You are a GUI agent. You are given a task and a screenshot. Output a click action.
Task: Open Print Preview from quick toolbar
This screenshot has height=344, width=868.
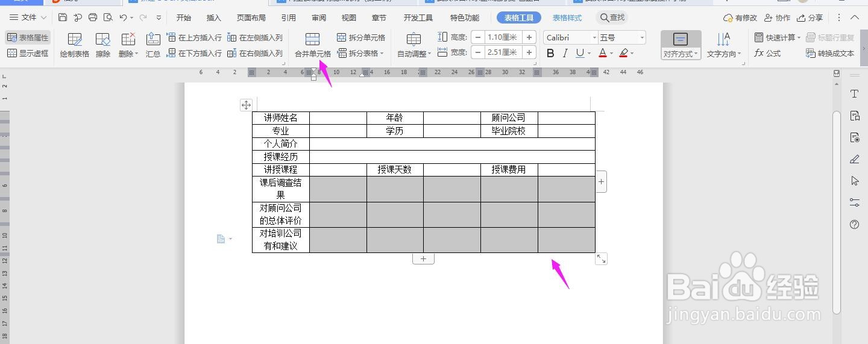click(x=108, y=17)
